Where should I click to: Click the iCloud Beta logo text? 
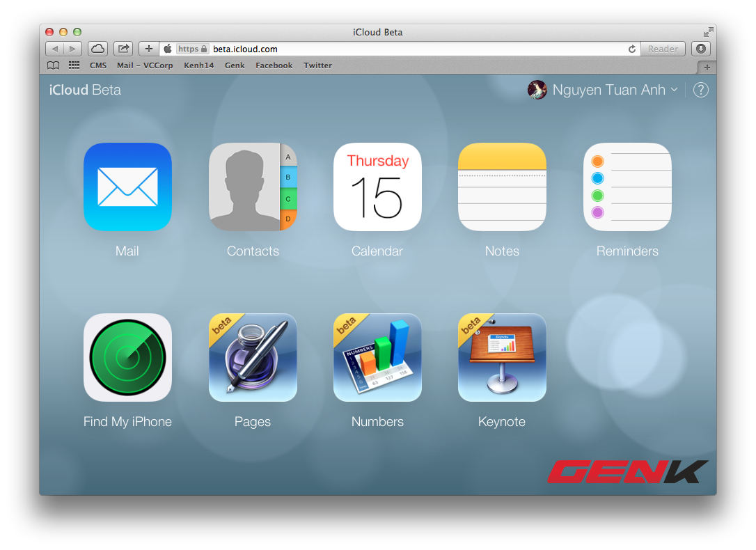tap(85, 90)
